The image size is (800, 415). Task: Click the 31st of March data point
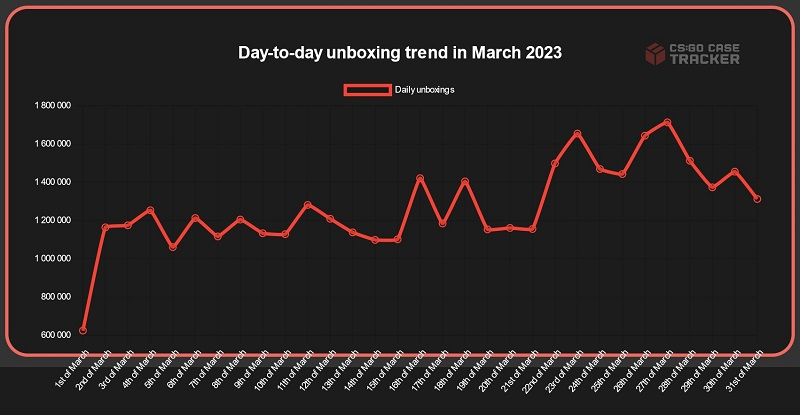click(758, 199)
